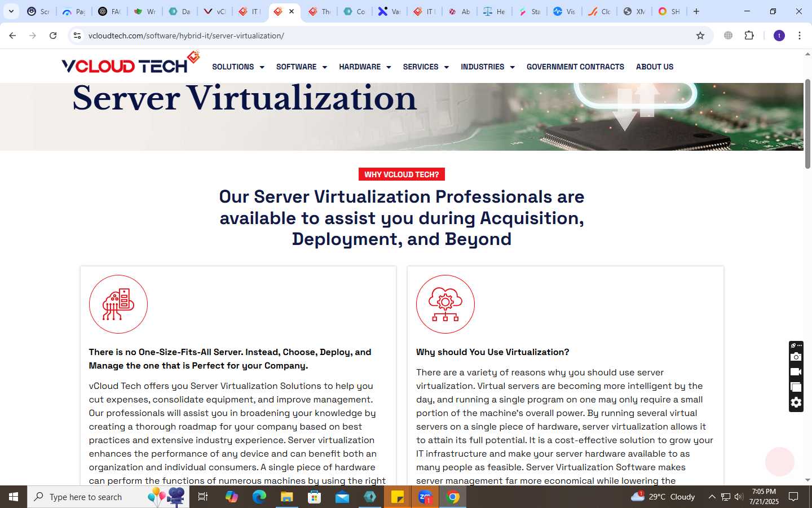This screenshot has height=508, width=812.
Task: Click the taskbar 'Type here to search' box
Action: [108, 497]
